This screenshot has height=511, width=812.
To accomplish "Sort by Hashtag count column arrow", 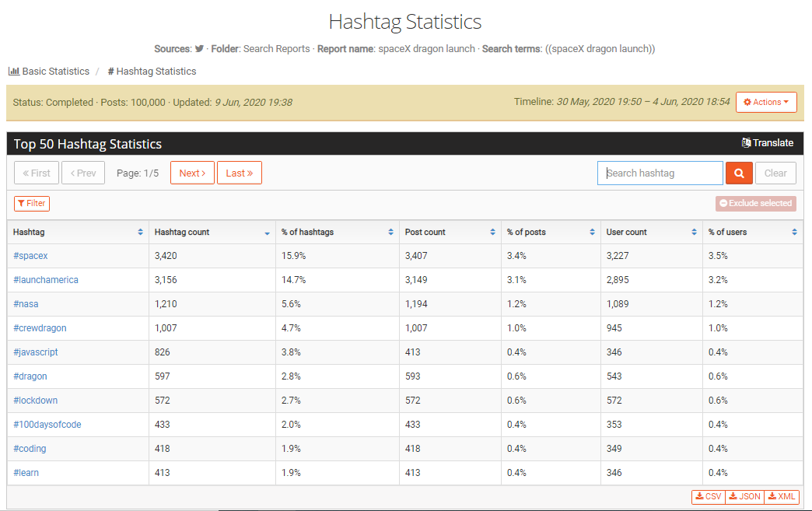I will (x=268, y=233).
